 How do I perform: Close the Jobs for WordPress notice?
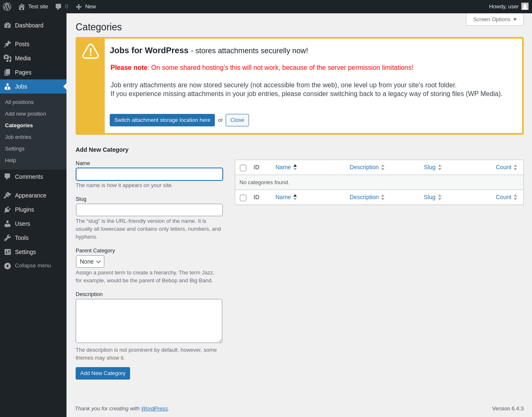237,120
